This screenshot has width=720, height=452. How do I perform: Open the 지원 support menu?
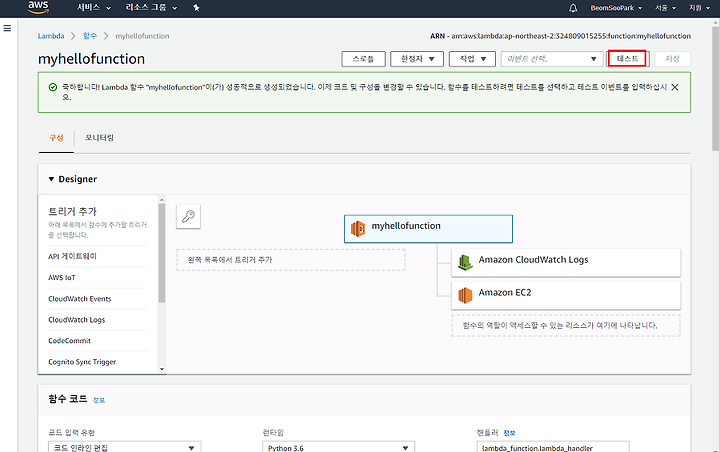point(699,8)
